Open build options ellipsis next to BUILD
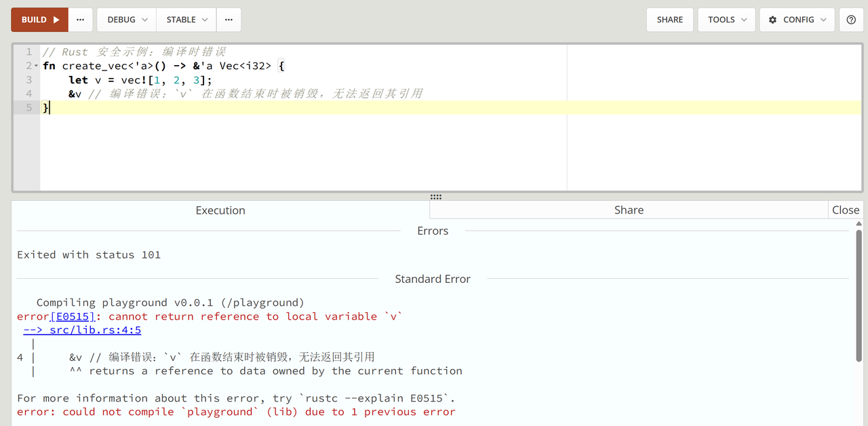 (81, 20)
